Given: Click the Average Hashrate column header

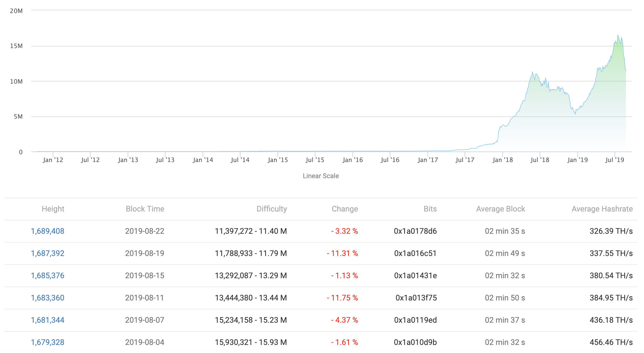Looking at the screenshot, I should tap(602, 209).
